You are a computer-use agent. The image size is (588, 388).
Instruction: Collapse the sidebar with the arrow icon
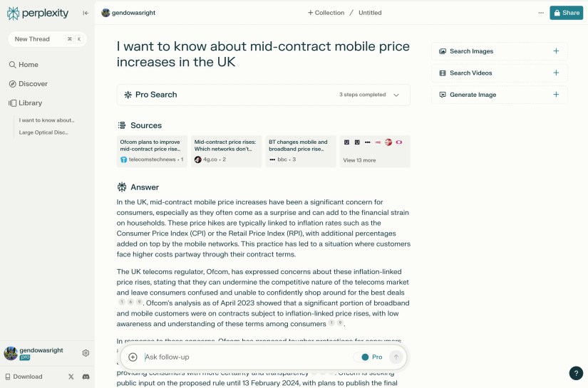86,13
